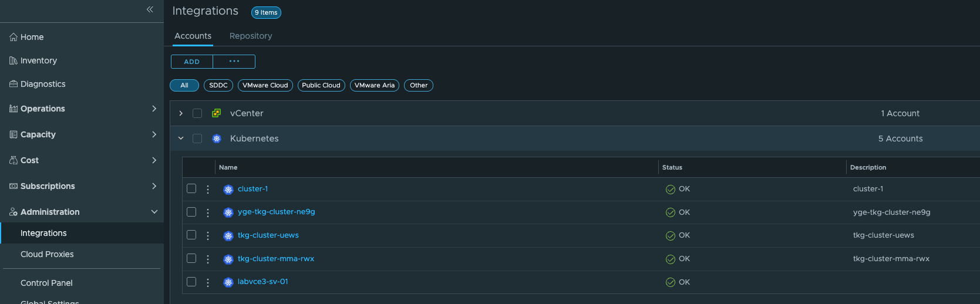Select the yge-tkg-cluster-ne9g row checkbox

click(191, 212)
